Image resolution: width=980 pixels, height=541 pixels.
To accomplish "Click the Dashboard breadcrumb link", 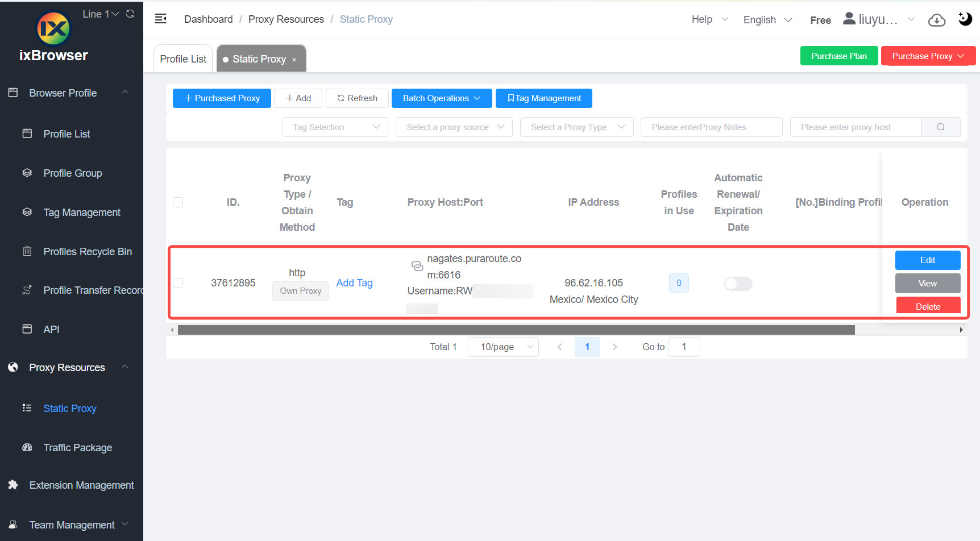I will 209,19.
